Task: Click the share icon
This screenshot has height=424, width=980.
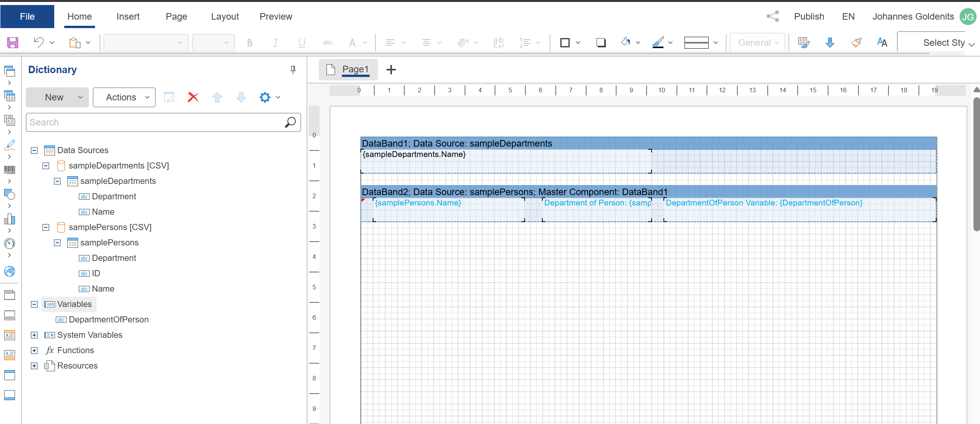Action: tap(773, 16)
